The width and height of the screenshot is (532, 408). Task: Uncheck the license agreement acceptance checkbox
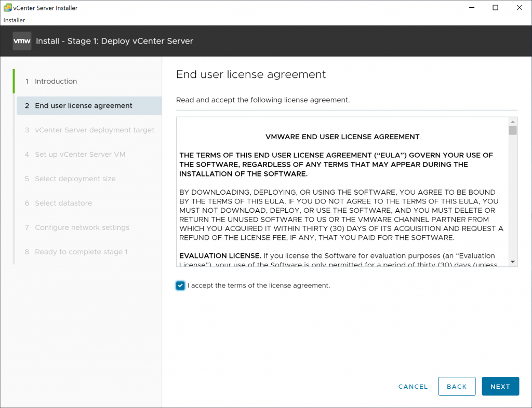(x=180, y=285)
